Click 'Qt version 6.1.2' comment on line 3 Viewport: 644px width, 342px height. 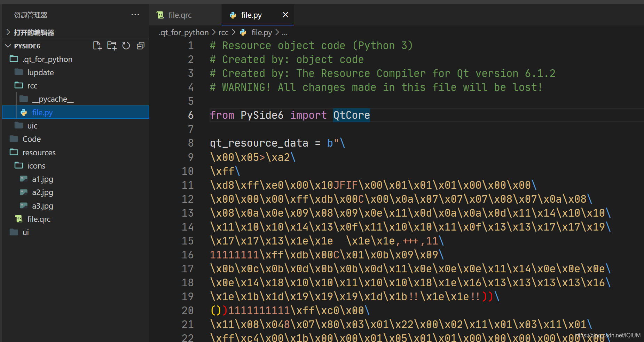pos(506,73)
